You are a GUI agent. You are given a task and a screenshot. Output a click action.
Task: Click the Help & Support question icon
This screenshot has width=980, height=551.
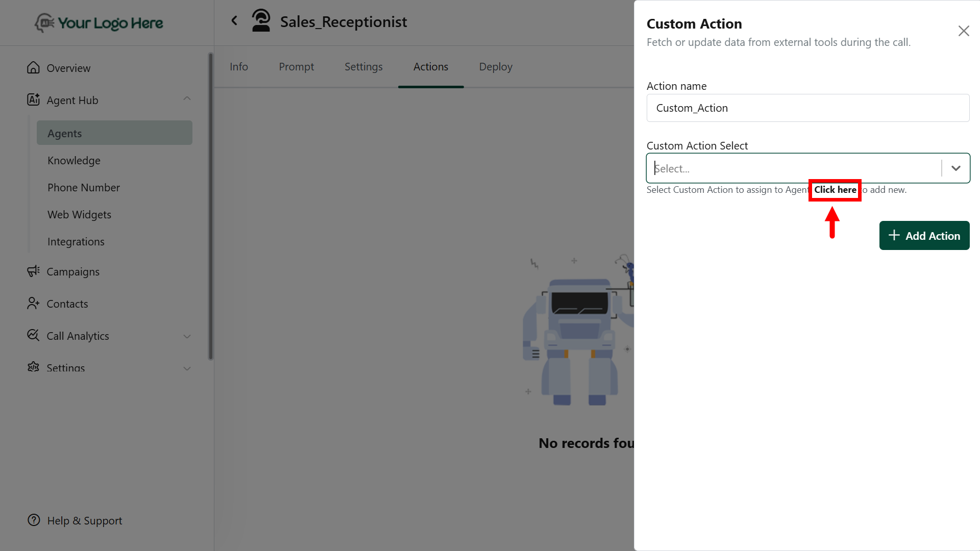pos(34,520)
